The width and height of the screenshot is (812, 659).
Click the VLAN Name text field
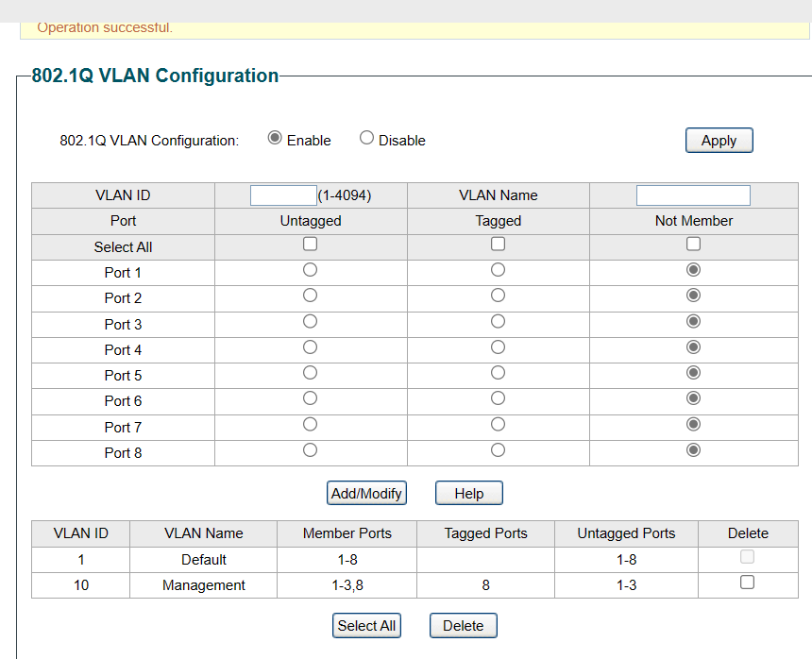[x=693, y=195]
